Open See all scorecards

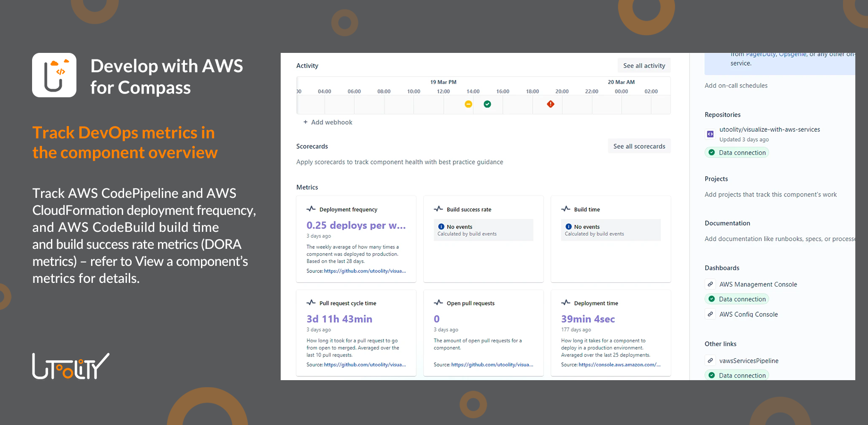click(x=639, y=146)
